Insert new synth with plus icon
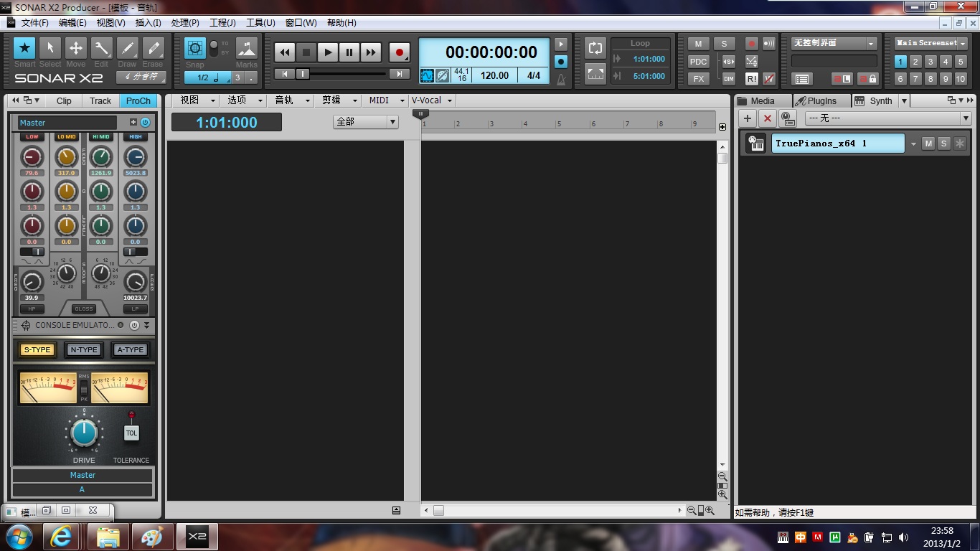This screenshot has height=551, width=980. tap(748, 118)
